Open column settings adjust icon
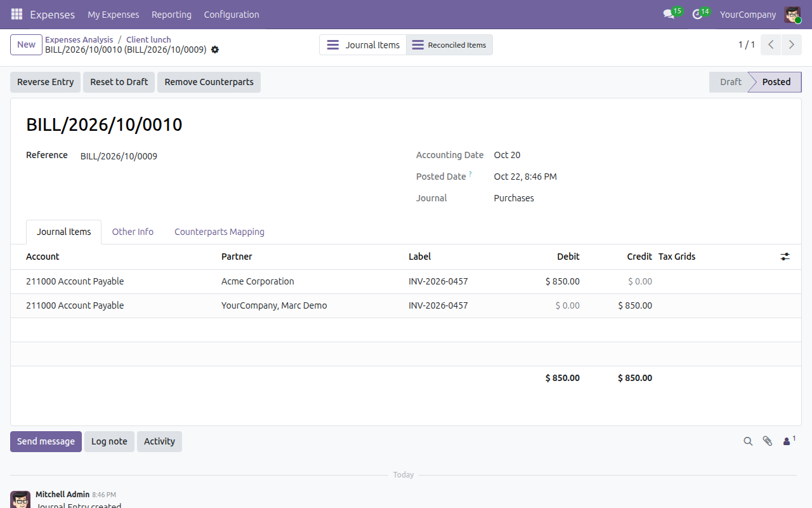Screen dimensions: 812x508 pyautogui.click(x=785, y=257)
